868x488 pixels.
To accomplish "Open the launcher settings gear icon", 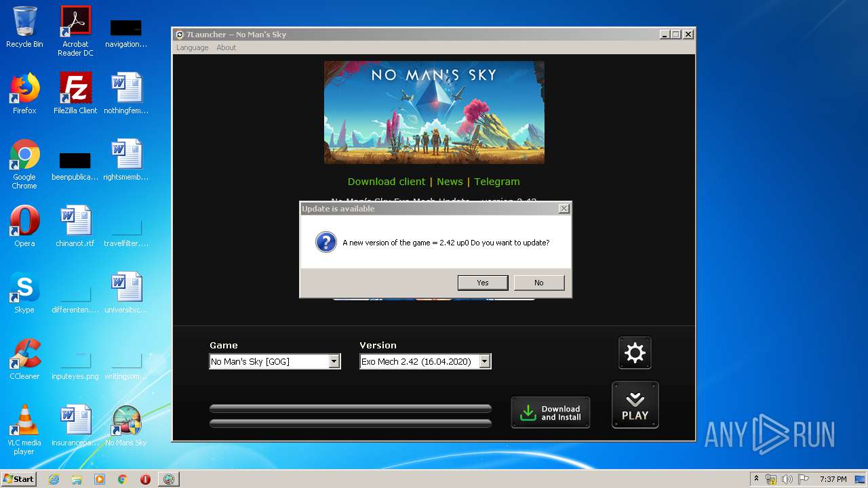I will pos(635,353).
